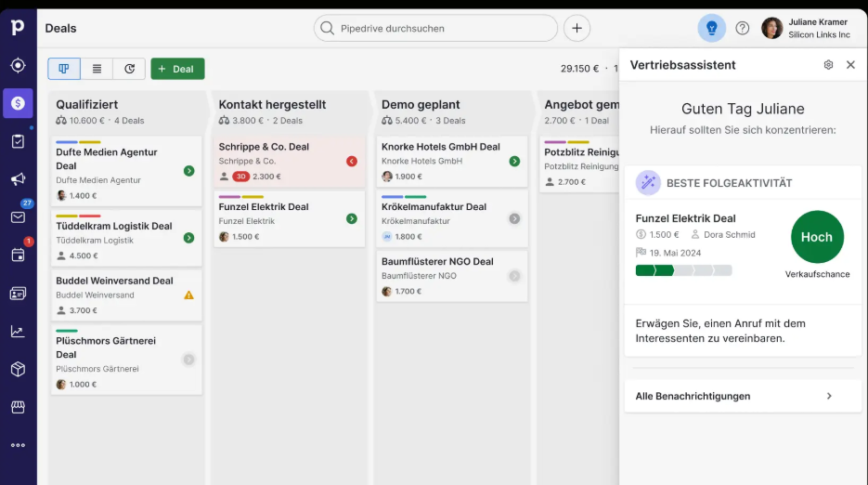Click Dora Schmid contact in assistant
Viewport: 868px width, 485px height.
click(x=723, y=234)
